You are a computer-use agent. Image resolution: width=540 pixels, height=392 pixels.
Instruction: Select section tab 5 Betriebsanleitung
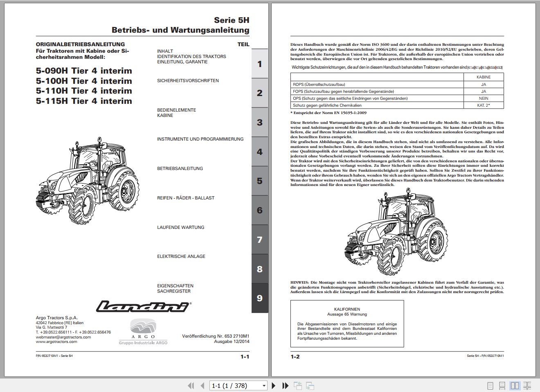pos(259,181)
